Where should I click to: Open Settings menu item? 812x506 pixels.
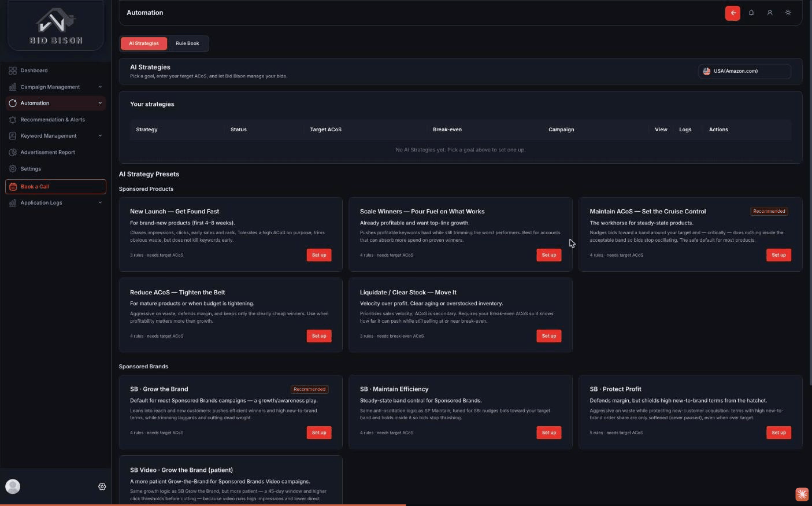pos(55,169)
